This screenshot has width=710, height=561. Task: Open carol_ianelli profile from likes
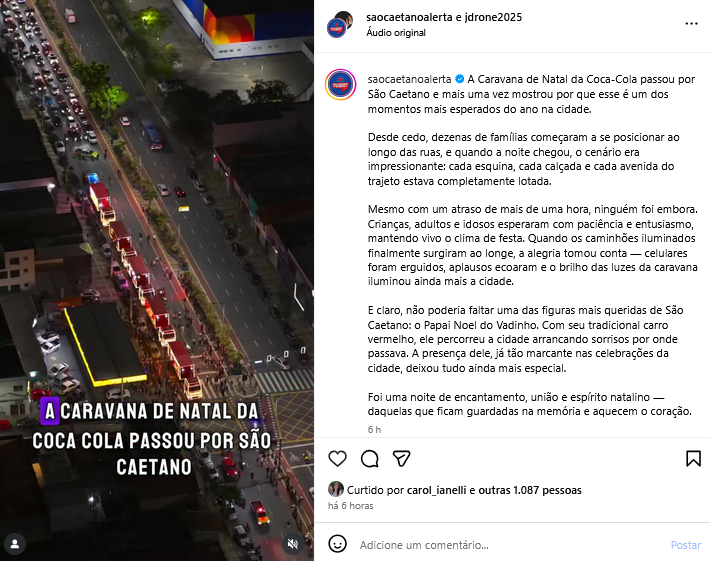coord(437,490)
